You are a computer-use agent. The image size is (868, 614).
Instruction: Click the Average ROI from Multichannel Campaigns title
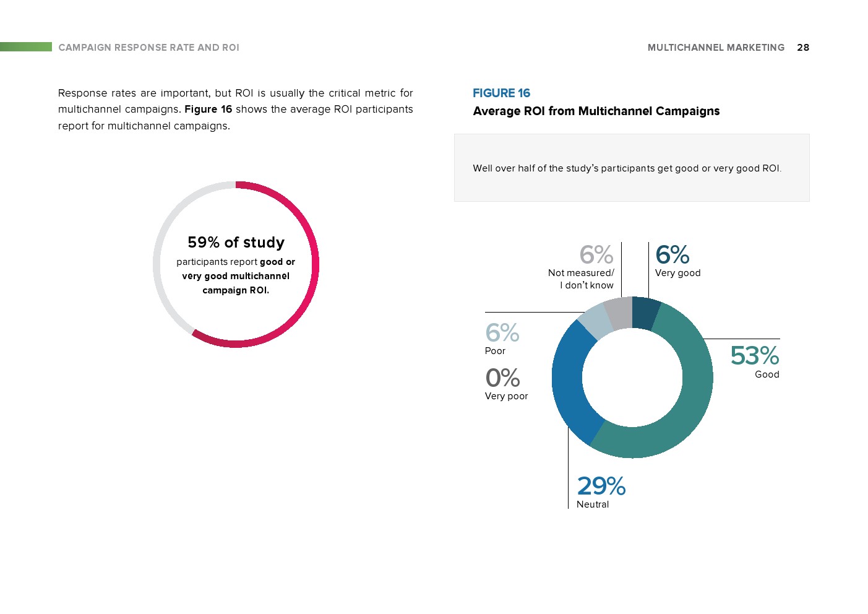pos(596,111)
